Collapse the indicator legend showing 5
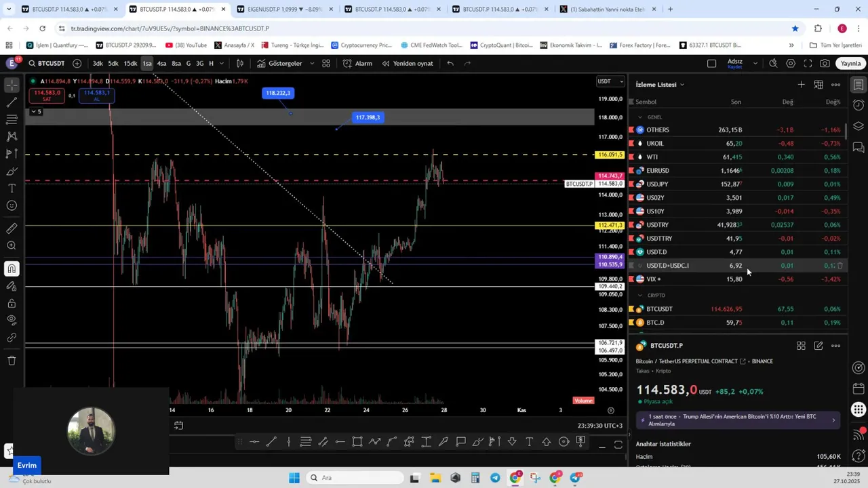This screenshot has height=488, width=868. tap(35, 112)
